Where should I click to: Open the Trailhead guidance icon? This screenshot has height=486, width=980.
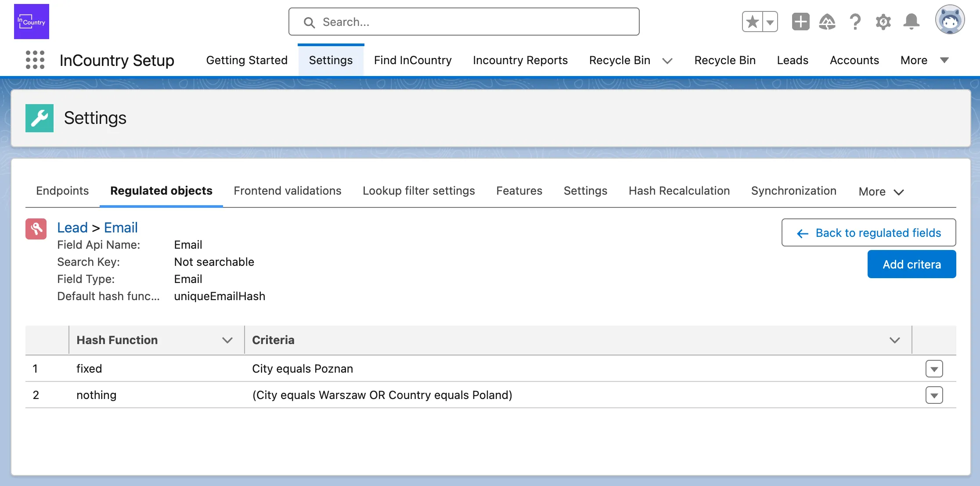tap(827, 22)
